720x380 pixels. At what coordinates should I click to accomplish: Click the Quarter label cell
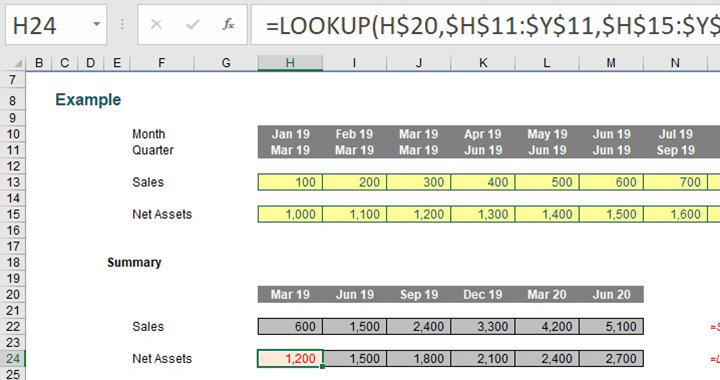click(x=153, y=150)
